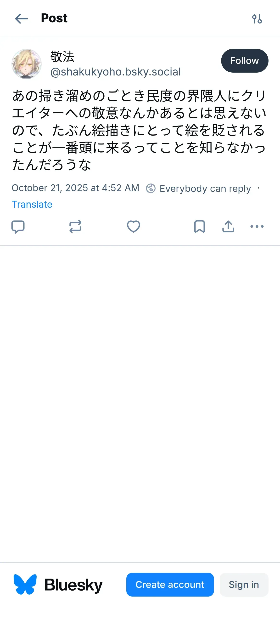This screenshot has width=280, height=644.
Task: Like the post with the heart icon
Action: pyautogui.click(x=133, y=226)
